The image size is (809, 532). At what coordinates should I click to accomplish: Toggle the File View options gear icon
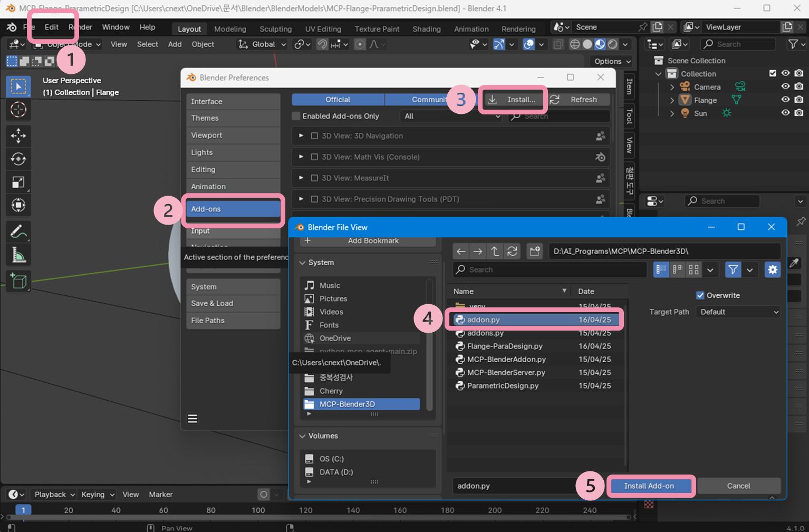[773, 269]
